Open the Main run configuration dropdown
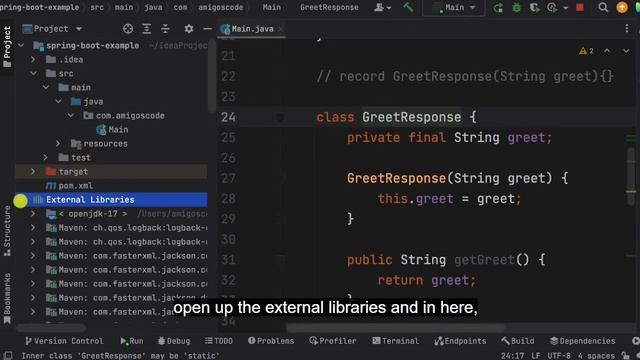 [x=454, y=8]
